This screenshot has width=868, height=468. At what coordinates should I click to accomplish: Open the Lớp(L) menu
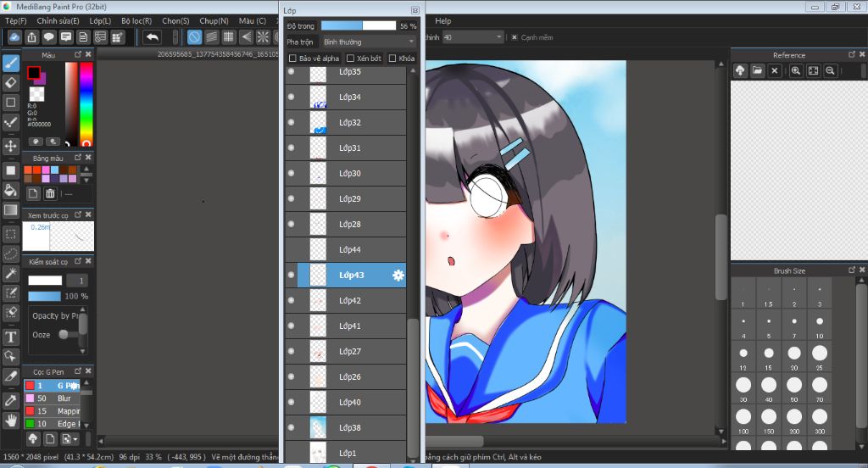pos(100,21)
